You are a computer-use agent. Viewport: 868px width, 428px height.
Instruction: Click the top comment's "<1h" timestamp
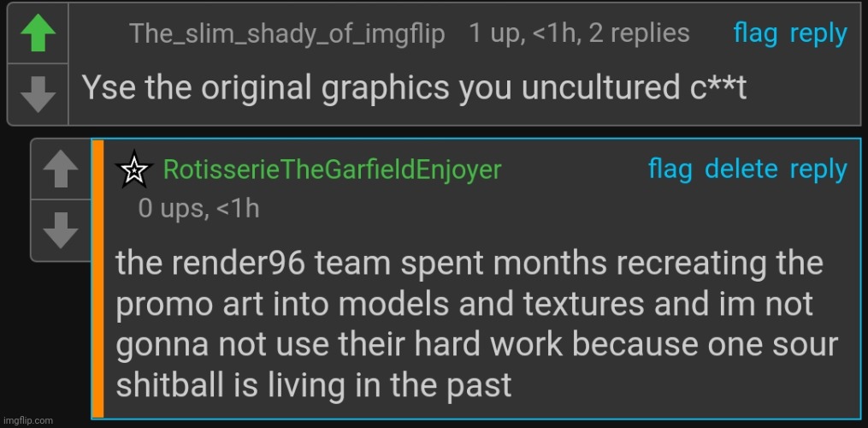pyautogui.click(x=558, y=34)
